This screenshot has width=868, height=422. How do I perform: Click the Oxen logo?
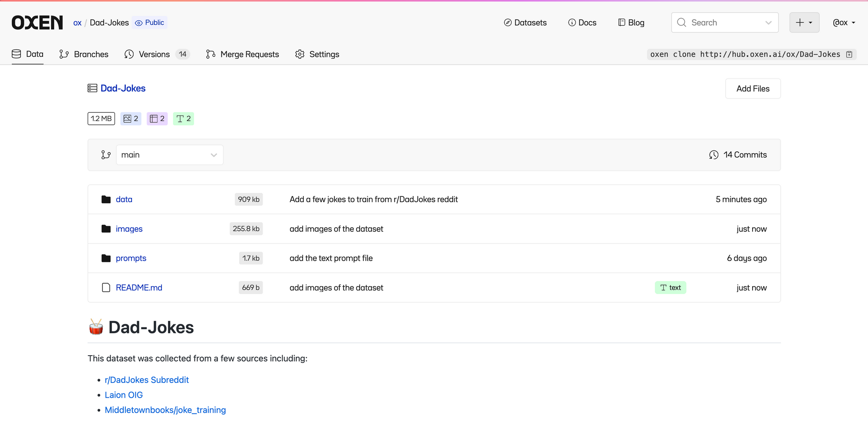37,23
